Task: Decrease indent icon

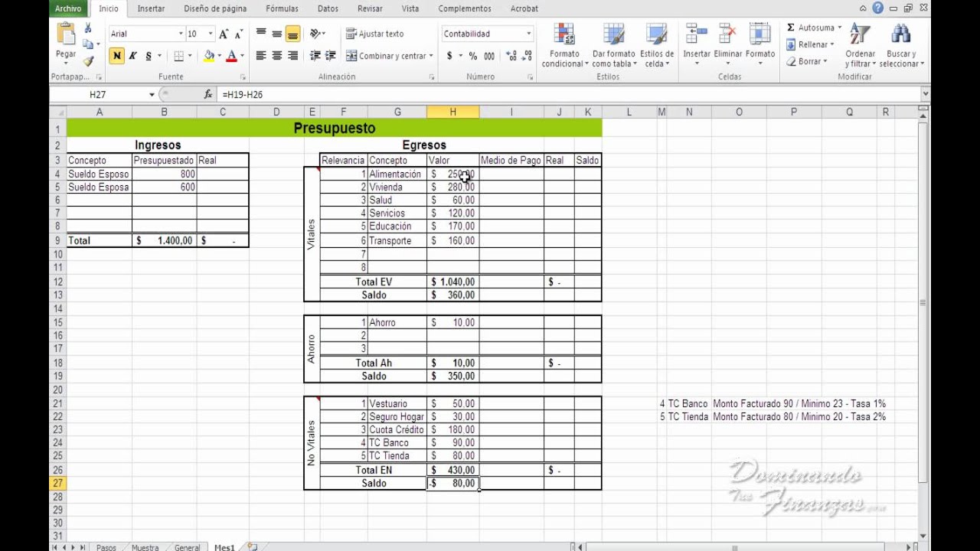Action: coord(315,56)
